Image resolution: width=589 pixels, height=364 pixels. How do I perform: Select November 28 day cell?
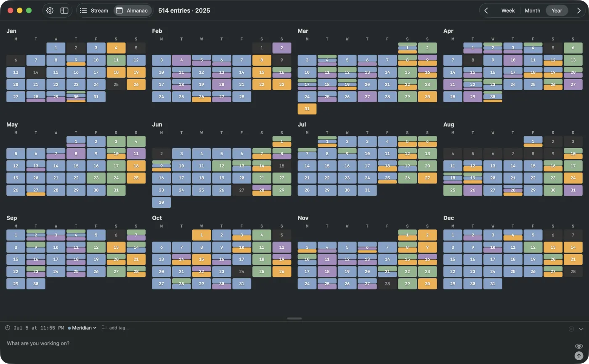point(387,284)
